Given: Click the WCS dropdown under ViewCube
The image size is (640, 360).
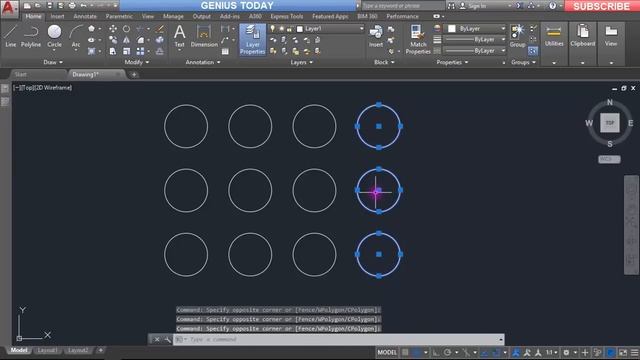Looking at the screenshot, I should click(609, 159).
